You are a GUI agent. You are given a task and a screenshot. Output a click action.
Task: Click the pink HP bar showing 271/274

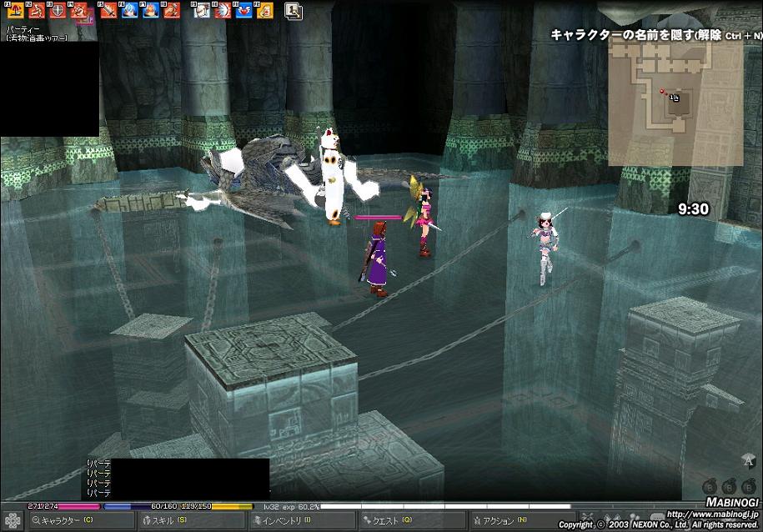click(63, 506)
